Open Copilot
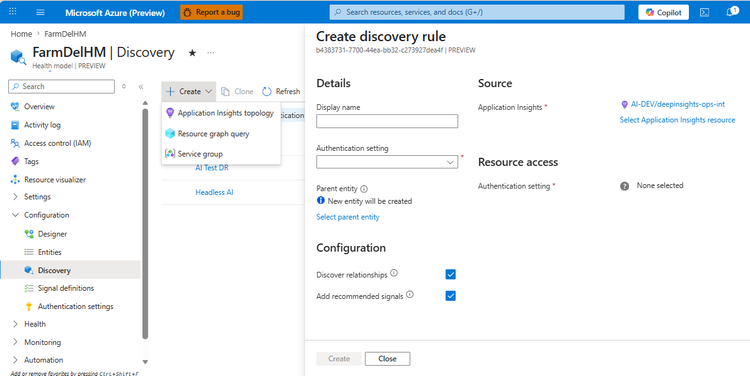This screenshot has height=376, width=750. (x=663, y=12)
